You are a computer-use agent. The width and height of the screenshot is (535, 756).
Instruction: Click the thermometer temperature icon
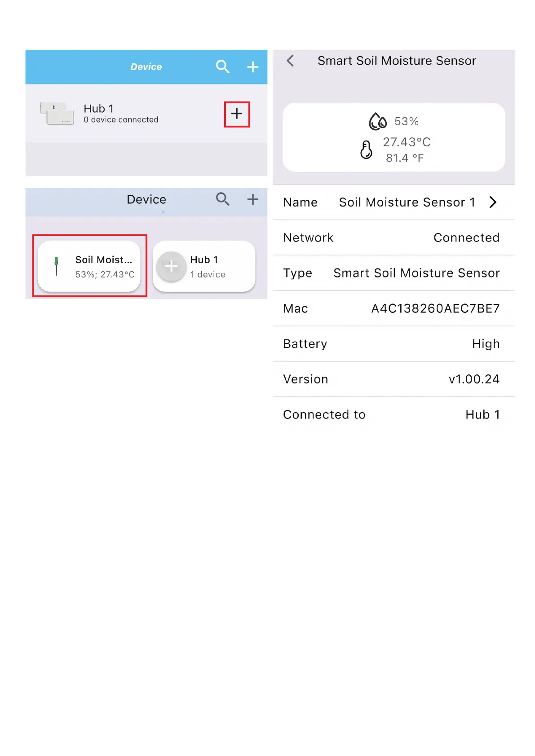pyautogui.click(x=367, y=149)
